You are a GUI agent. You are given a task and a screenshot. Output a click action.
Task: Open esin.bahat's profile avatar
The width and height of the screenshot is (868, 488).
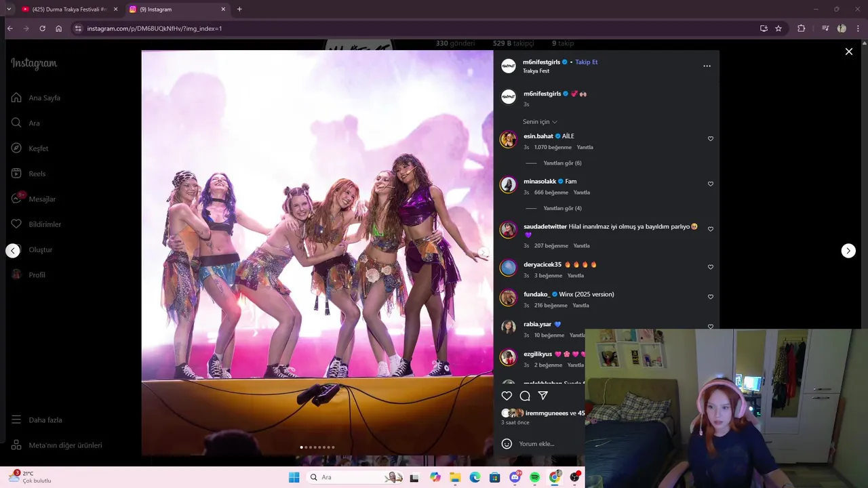coord(508,140)
